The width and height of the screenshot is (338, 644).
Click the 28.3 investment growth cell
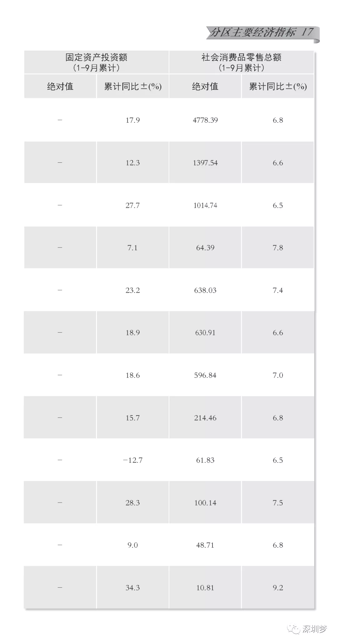tap(133, 503)
